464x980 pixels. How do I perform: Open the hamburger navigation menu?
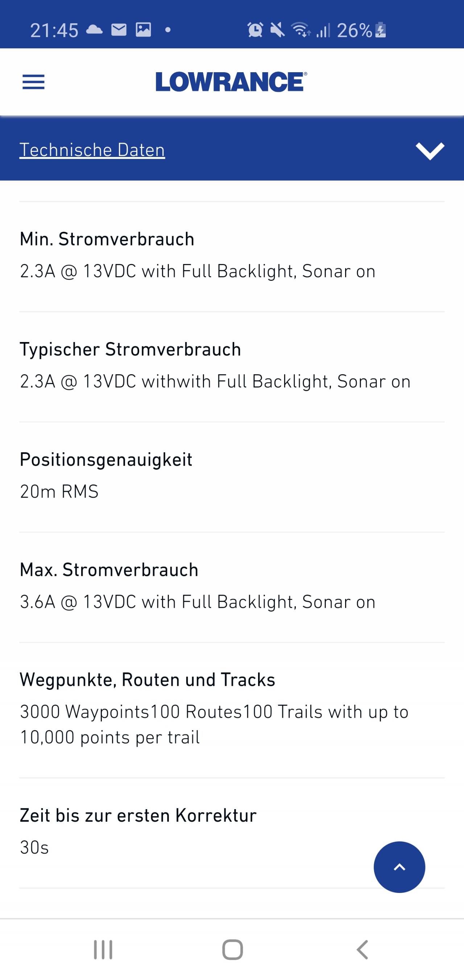pos(33,82)
